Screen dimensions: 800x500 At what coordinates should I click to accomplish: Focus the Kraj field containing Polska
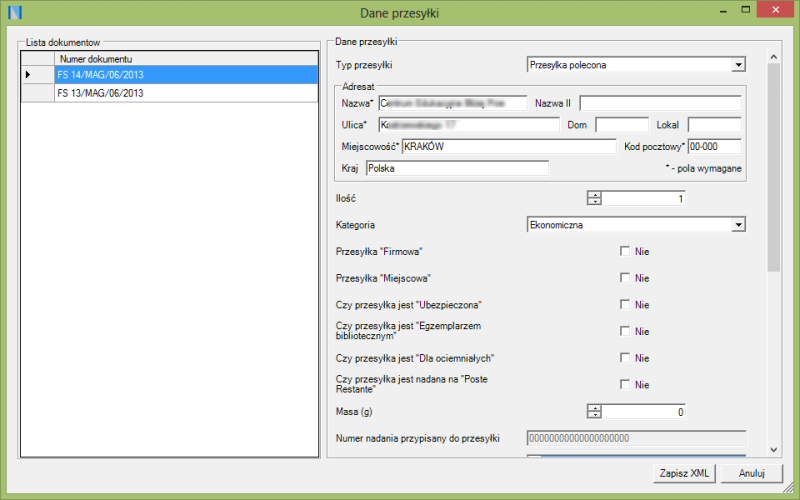(455, 168)
